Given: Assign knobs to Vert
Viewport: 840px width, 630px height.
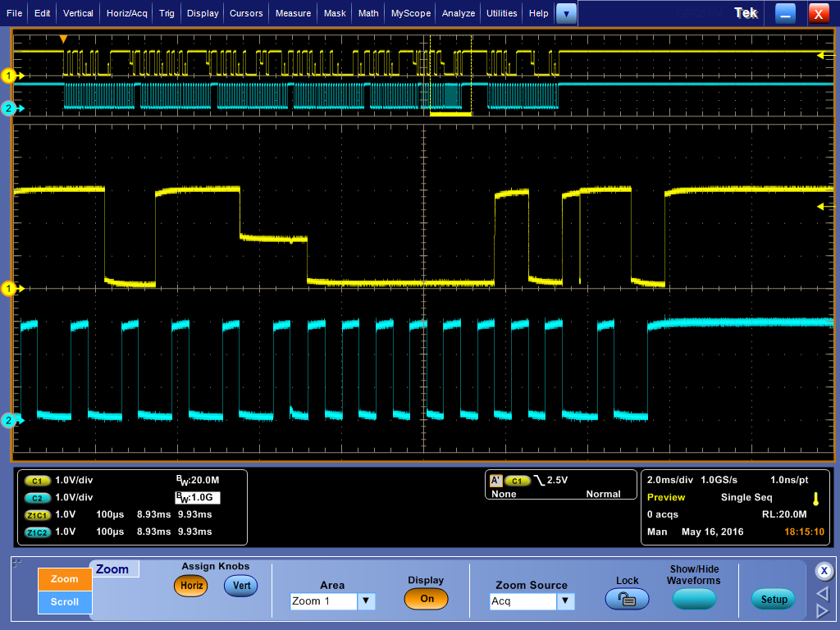Looking at the screenshot, I should (241, 586).
